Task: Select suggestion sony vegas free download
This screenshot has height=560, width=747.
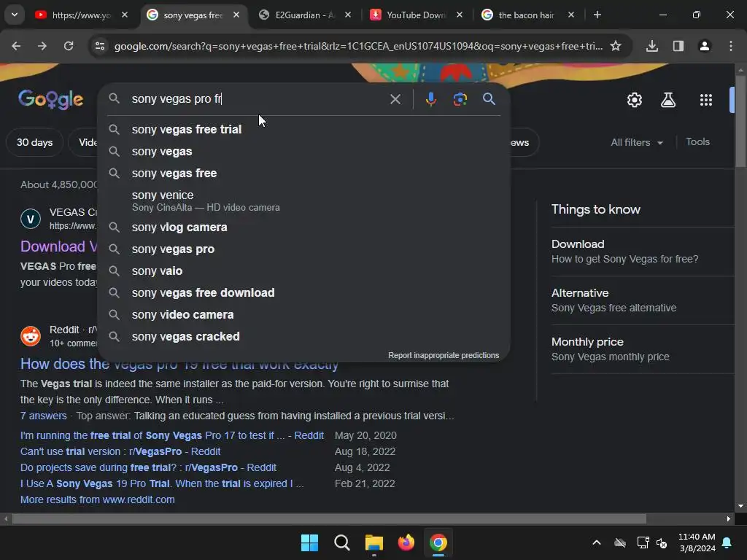Action: tap(303, 293)
